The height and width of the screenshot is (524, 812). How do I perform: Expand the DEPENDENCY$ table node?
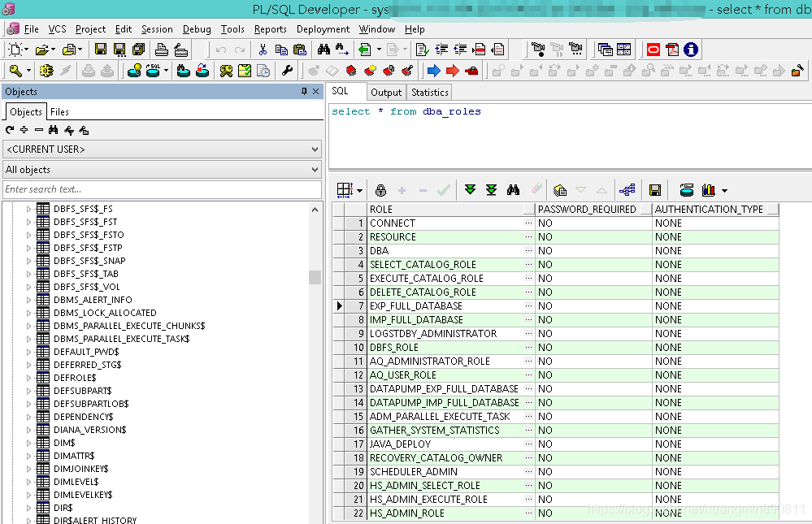(28, 417)
